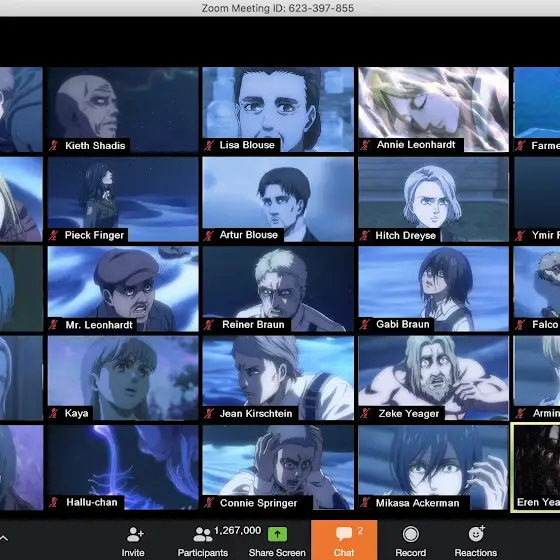The width and height of the screenshot is (560, 560).
Task: Click the 'Annie Leonhardt' name label
Action: pyautogui.click(x=416, y=145)
